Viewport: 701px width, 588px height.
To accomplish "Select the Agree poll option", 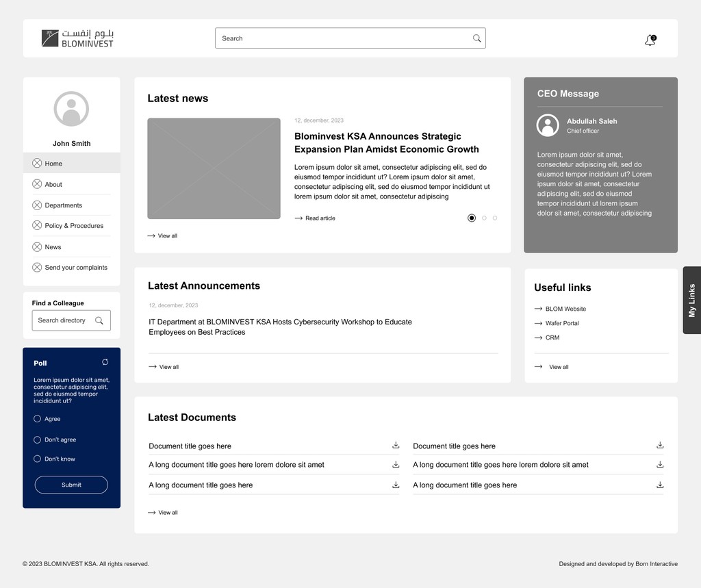I will tap(37, 419).
